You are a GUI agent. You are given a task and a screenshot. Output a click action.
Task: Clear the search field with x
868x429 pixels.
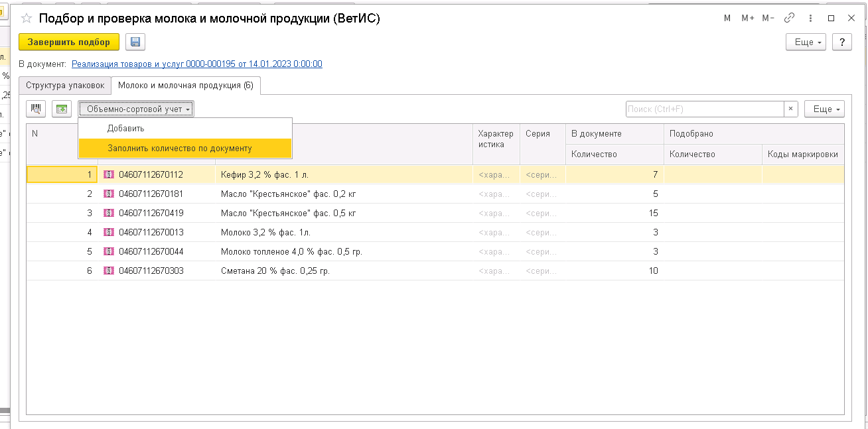coord(790,109)
